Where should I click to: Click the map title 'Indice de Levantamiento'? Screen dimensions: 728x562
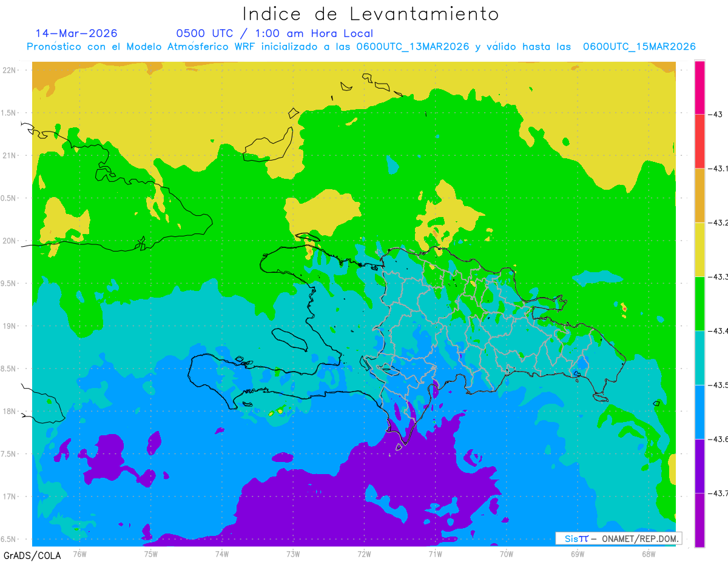click(x=371, y=14)
